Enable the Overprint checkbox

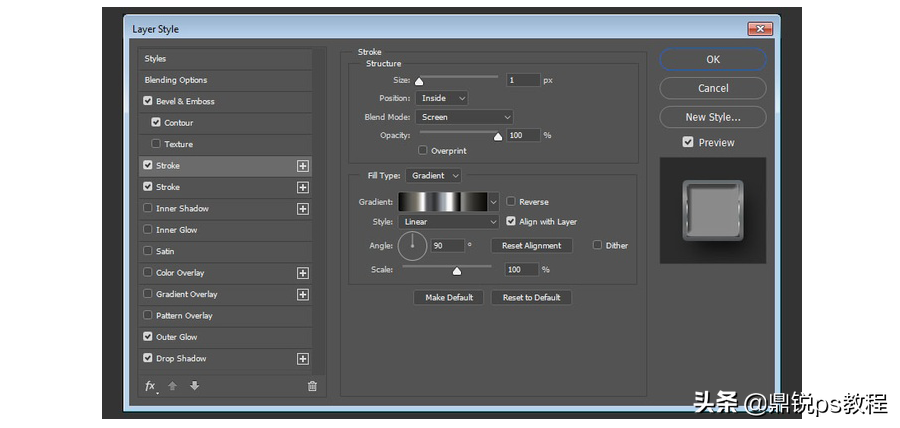(423, 150)
